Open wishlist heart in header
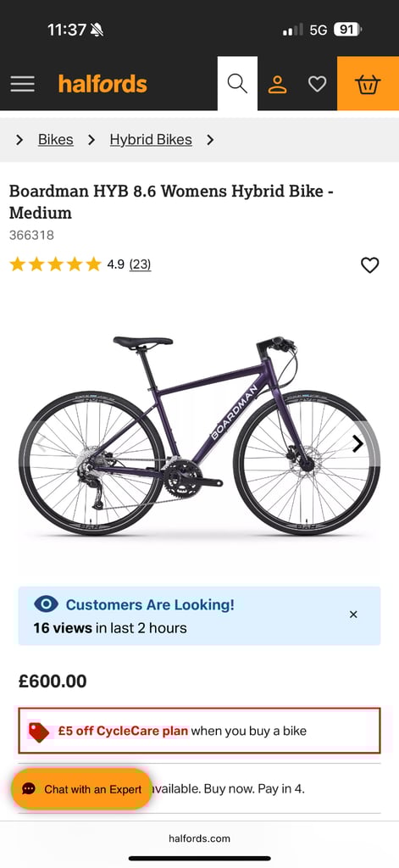Screen dimensions: 399x868 [317, 84]
